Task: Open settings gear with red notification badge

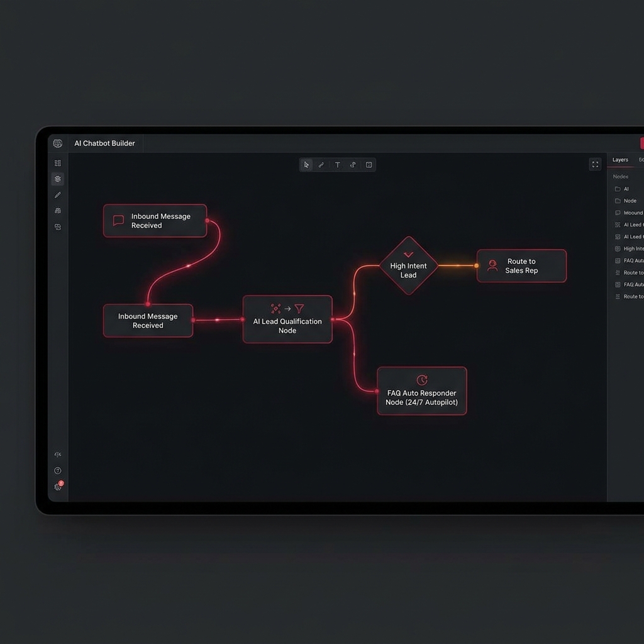Action: (58, 486)
